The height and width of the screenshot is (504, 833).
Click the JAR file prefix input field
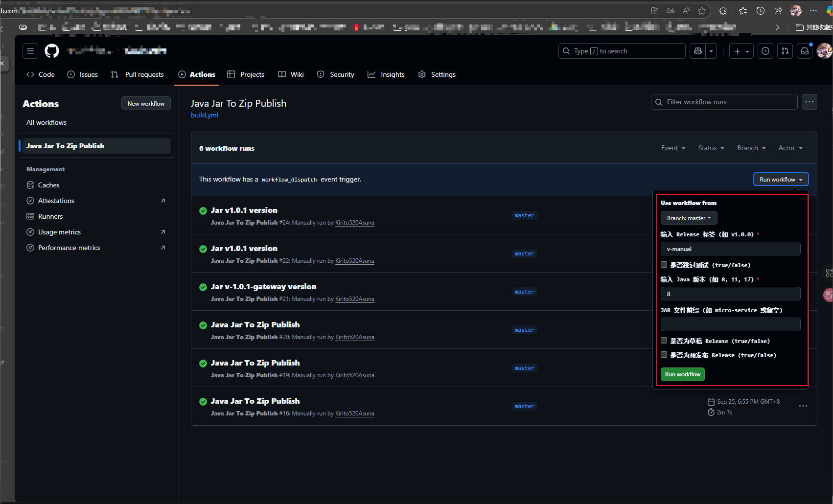tap(730, 324)
